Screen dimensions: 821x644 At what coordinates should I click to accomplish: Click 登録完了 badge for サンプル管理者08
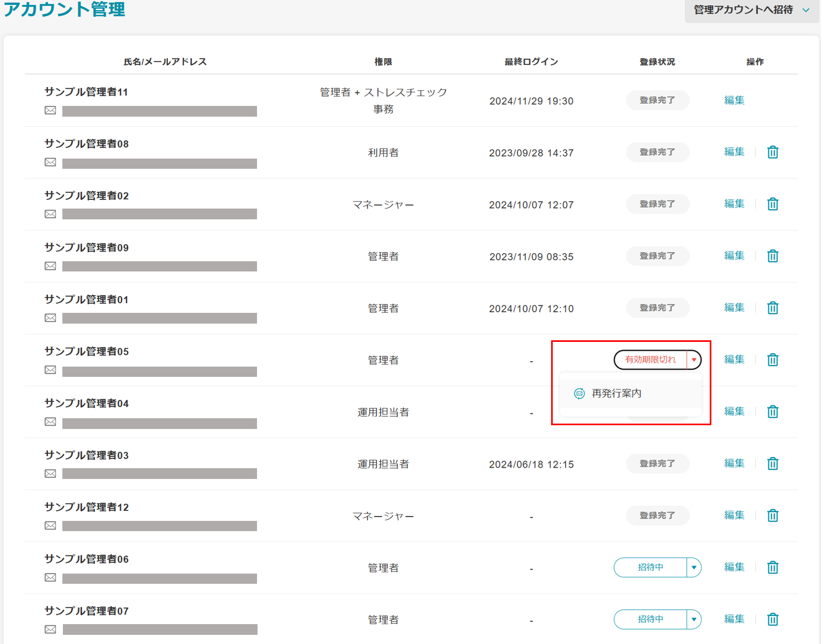tap(658, 152)
